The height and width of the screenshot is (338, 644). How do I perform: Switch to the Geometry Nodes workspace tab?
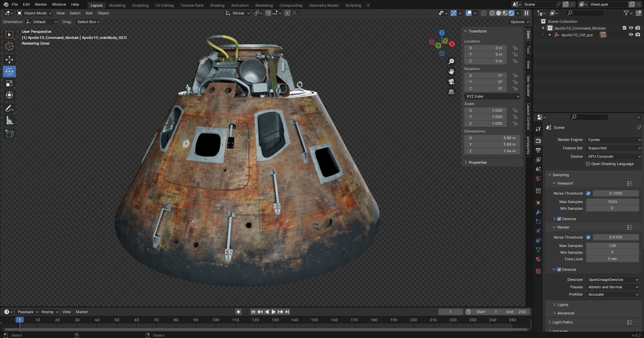324,5
